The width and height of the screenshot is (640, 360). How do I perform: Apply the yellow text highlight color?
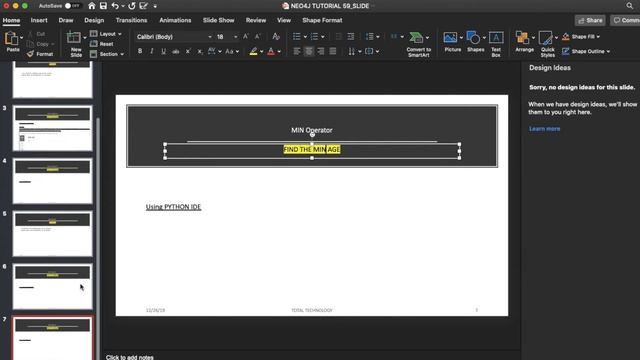pos(253,51)
